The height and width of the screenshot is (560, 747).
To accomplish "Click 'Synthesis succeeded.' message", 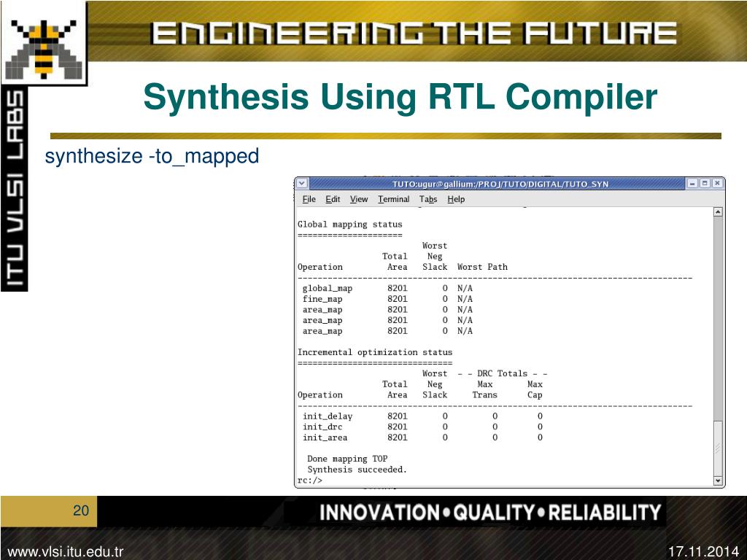I will point(357,470).
